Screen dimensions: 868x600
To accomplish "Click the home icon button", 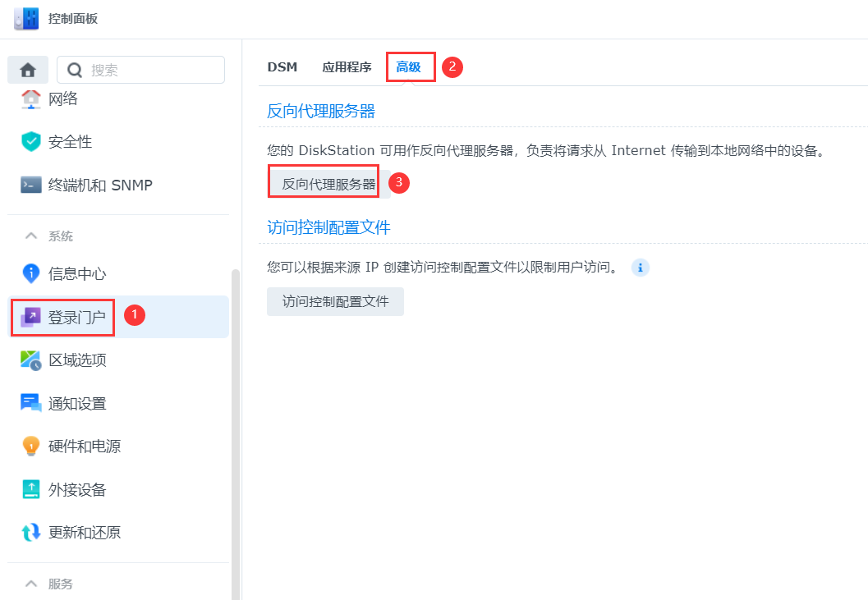I will click(x=27, y=70).
